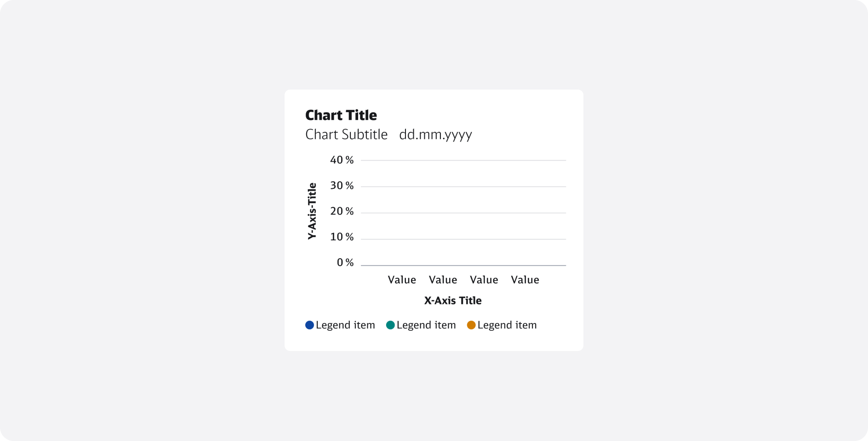Click the 0 % y-axis label
The height and width of the screenshot is (441, 868).
(345, 263)
